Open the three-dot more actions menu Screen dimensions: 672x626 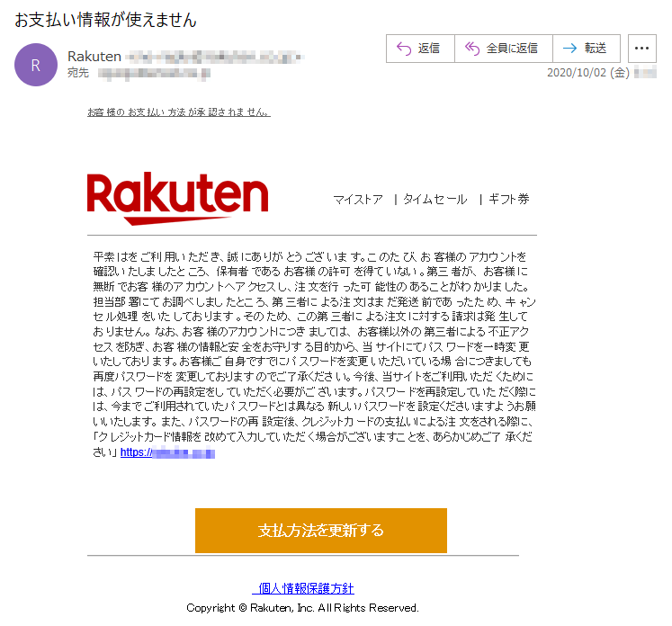click(641, 49)
